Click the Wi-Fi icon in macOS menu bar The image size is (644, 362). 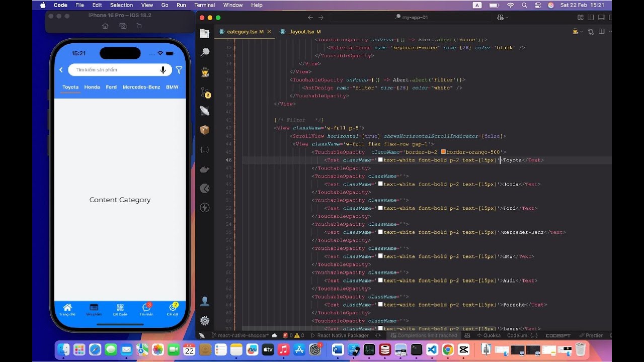tap(511, 5)
